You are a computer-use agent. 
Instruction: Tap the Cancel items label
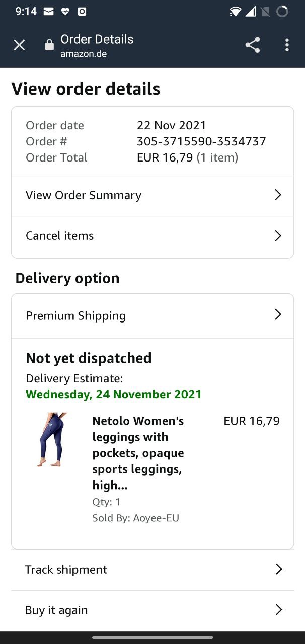tap(59, 236)
